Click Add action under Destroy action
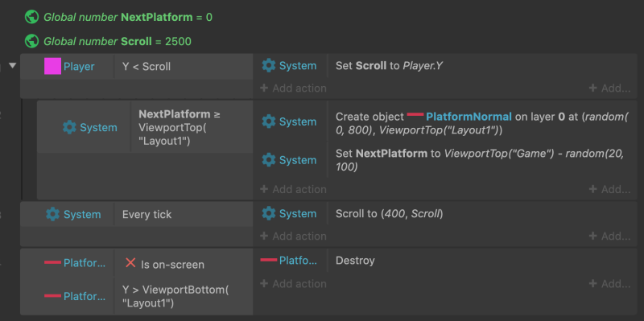 (293, 284)
